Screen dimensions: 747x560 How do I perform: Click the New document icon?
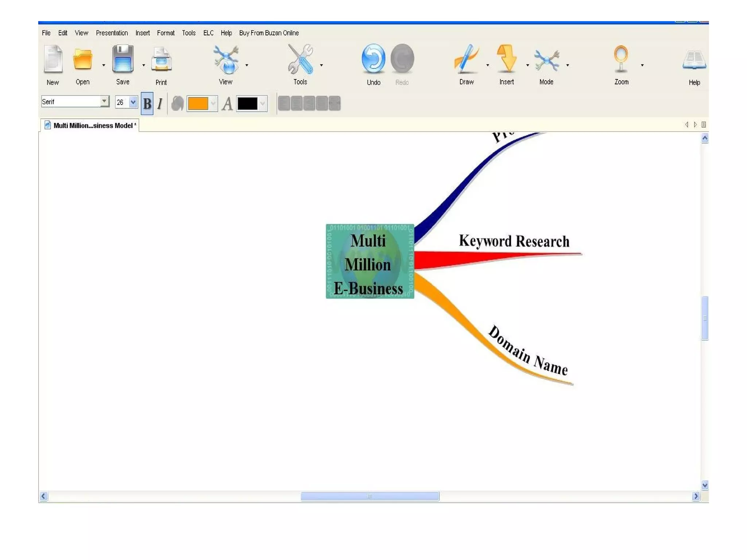click(x=53, y=59)
